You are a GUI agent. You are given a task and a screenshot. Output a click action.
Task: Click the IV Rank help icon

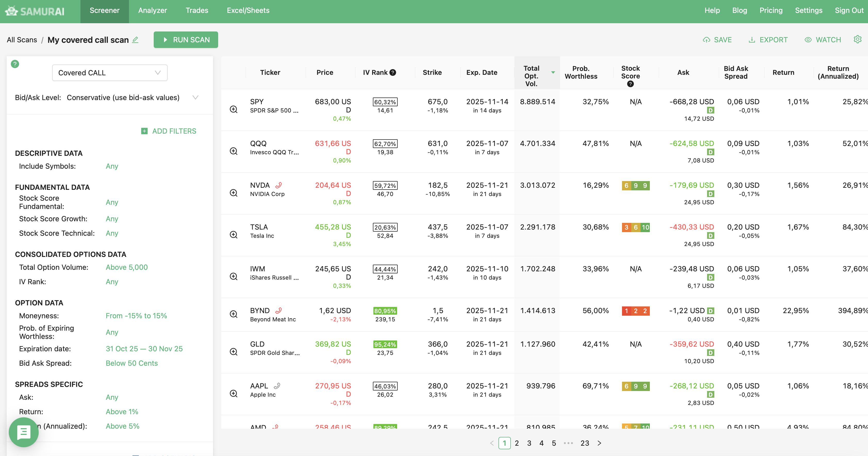(x=393, y=72)
